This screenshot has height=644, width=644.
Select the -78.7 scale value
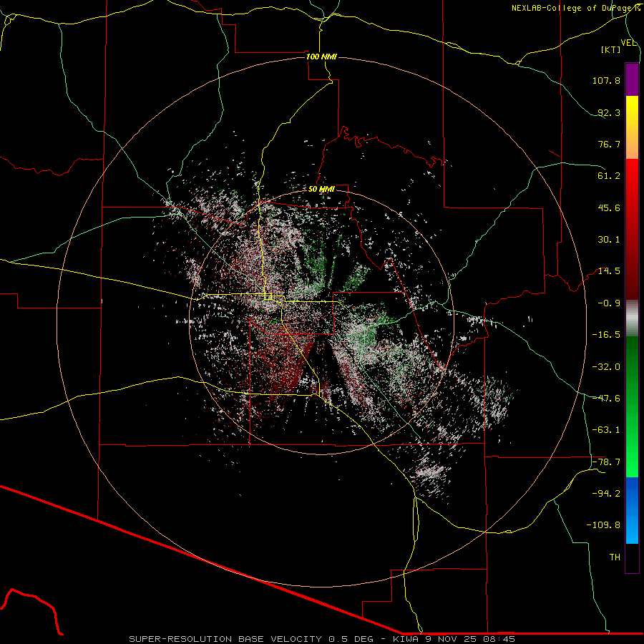click(x=606, y=462)
